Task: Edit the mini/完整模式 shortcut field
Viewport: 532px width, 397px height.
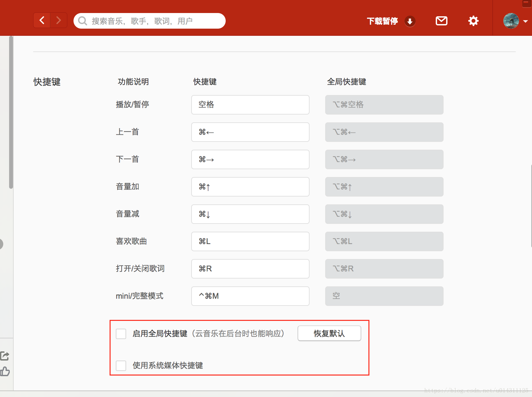Action: pos(250,296)
